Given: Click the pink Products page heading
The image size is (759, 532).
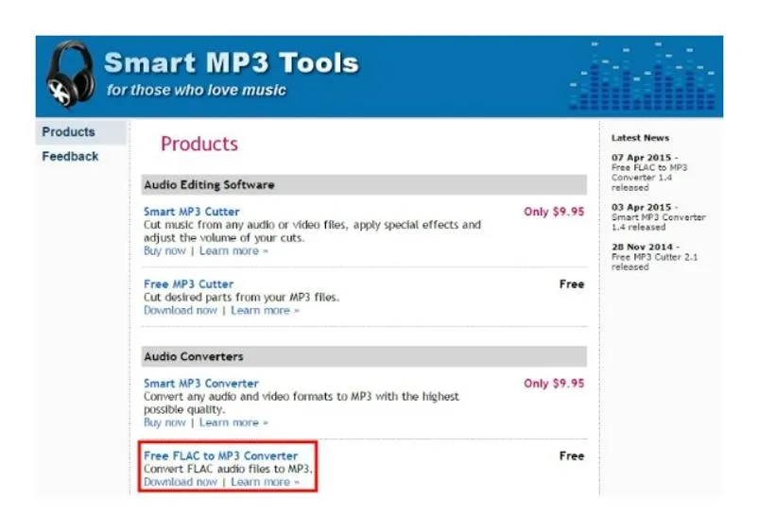Looking at the screenshot, I should [x=199, y=144].
